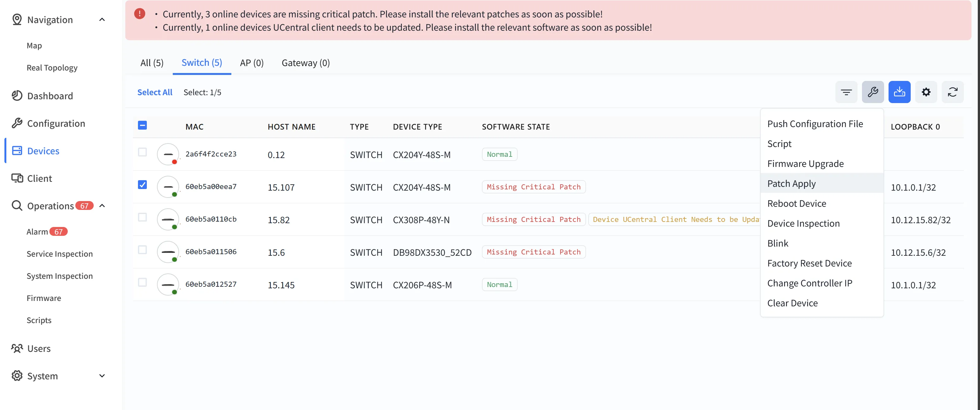Click the Missing Critical Patch tag for 15.6
Viewport: 980px width, 410px height.
point(534,252)
